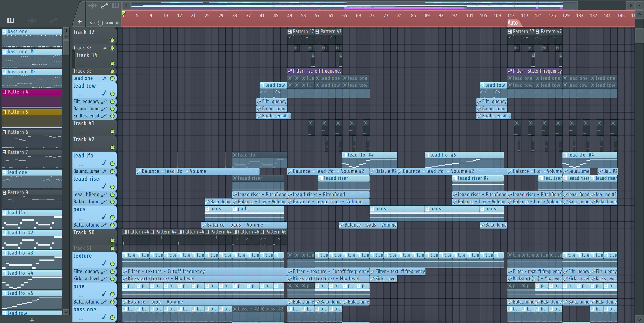644x323 pixels.
Task: Switch picker to audio clips tab
Action: pos(32,20)
